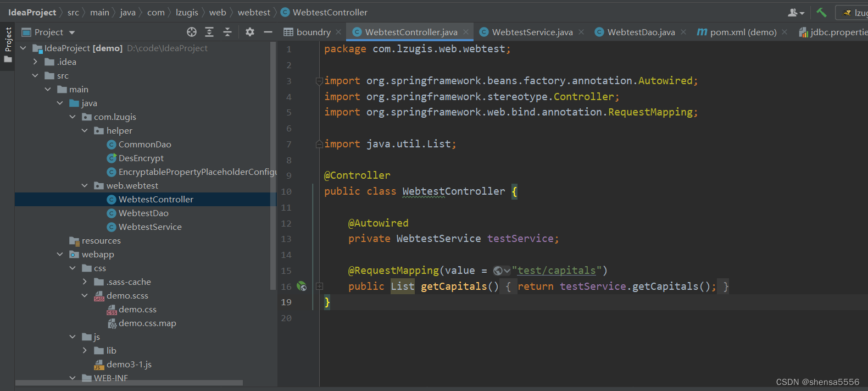Click Expand All in Project panel
This screenshot has width=868, height=391.
pyautogui.click(x=209, y=32)
